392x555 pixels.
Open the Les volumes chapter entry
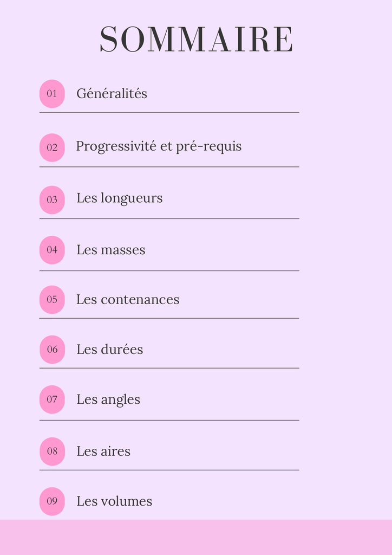tap(114, 501)
